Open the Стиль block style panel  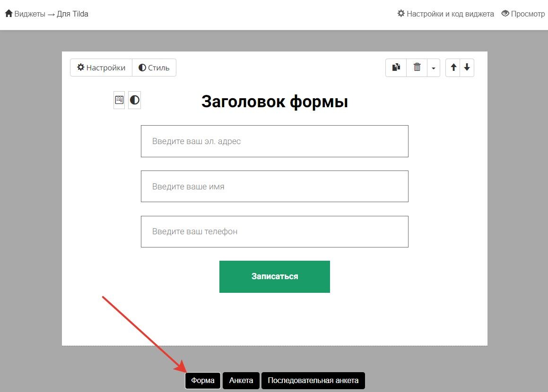tap(154, 68)
